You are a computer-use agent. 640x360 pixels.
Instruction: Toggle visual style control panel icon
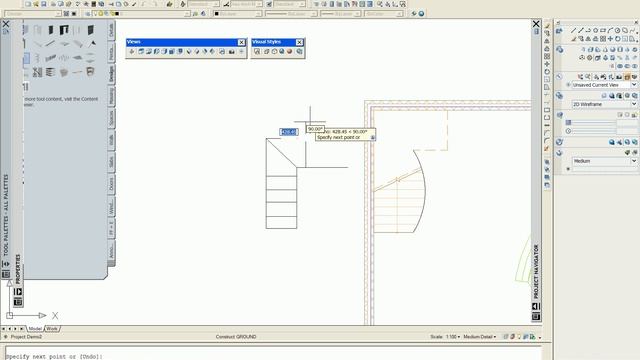[x=560, y=96]
